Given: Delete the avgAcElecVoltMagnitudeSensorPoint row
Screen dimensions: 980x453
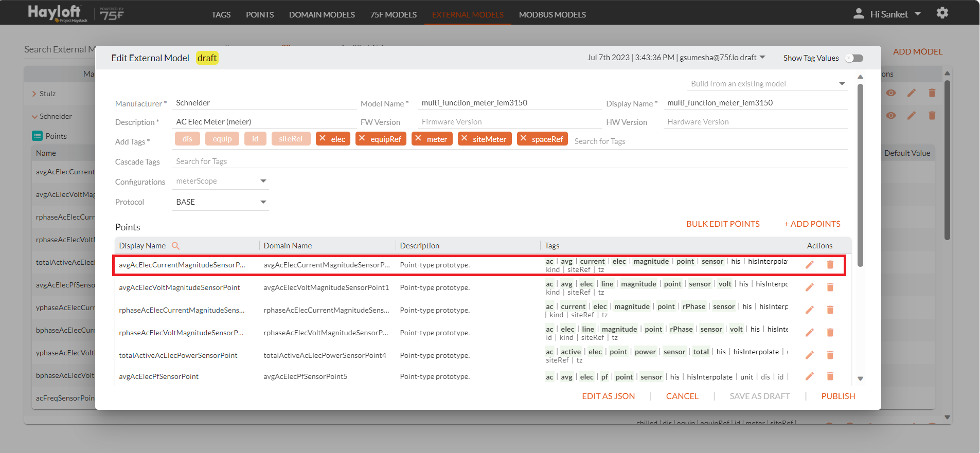Looking at the screenshot, I should click(830, 287).
